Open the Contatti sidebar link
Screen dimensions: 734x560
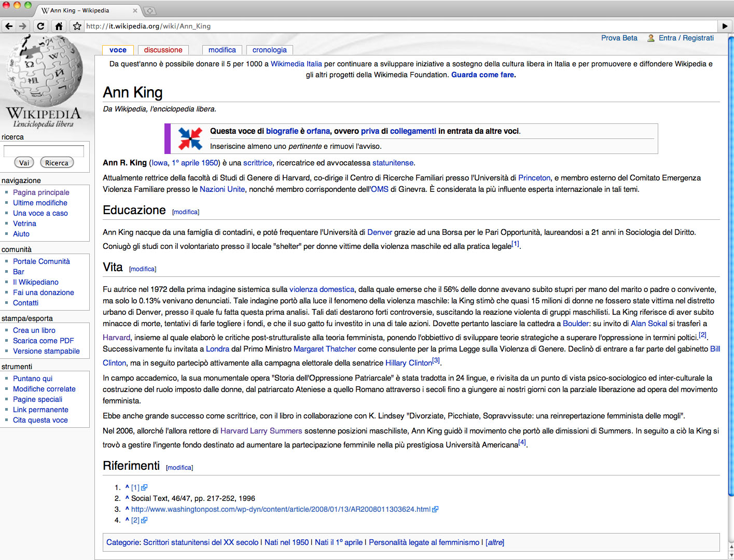25,303
